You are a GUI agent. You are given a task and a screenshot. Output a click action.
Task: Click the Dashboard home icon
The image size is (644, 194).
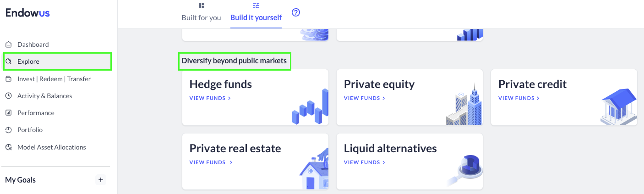(8, 44)
